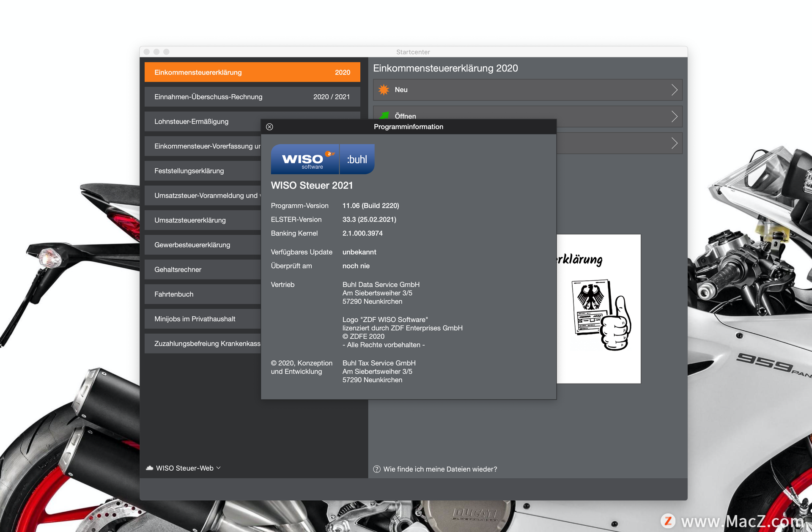The height and width of the screenshot is (532, 812).
Task: Expand the third row chevron below Öffnen
Action: coord(675,143)
